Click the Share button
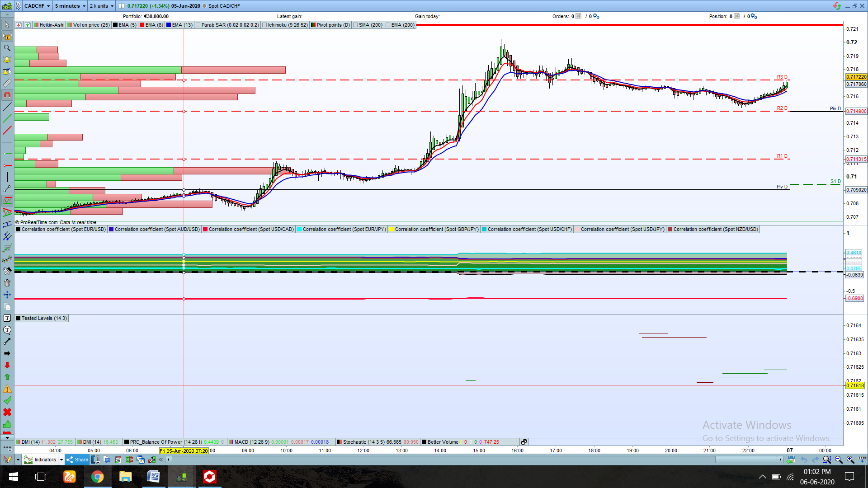 coord(77,460)
